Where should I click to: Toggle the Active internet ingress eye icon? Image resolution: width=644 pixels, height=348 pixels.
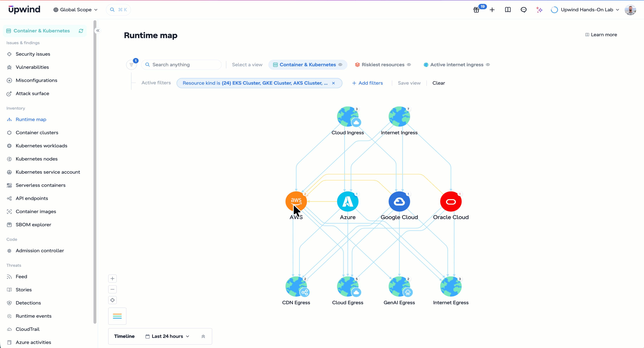(488, 65)
